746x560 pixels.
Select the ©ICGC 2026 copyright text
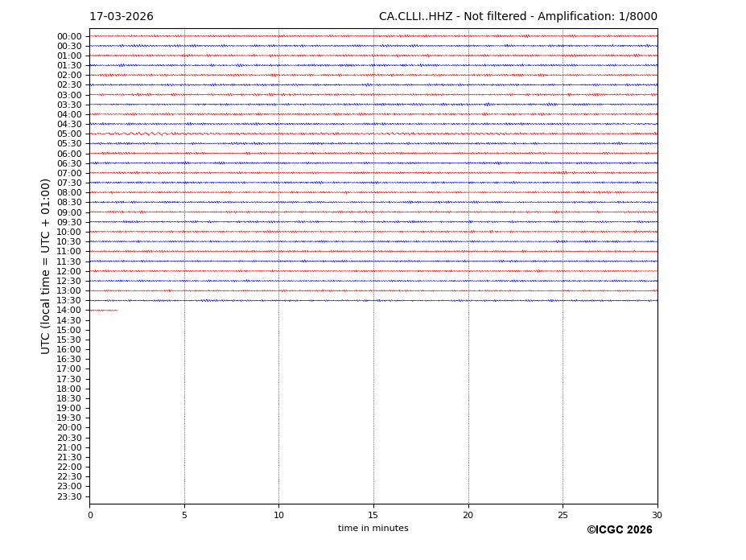(619, 530)
